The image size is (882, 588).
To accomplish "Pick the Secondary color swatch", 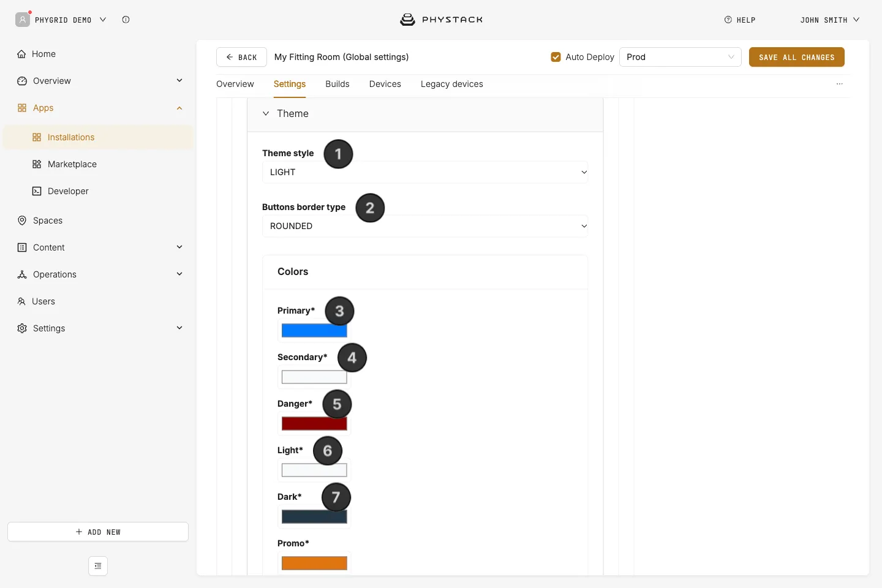I will pos(314,377).
